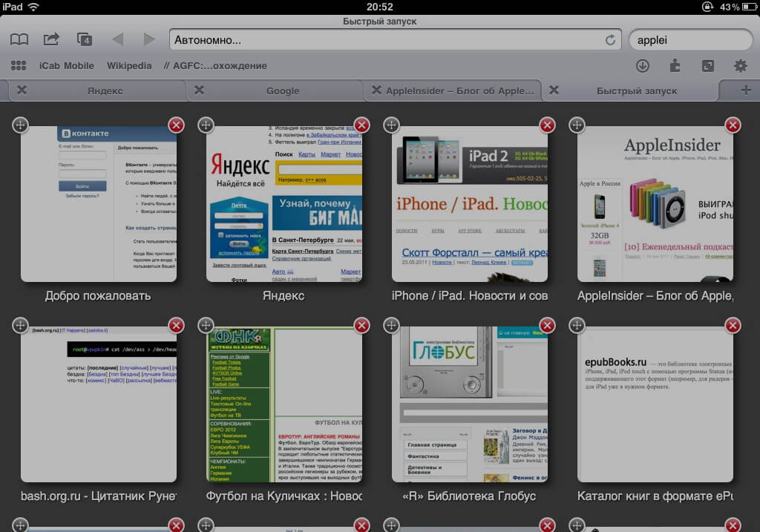The height and width of the screenshot is (532, 760).
Task: Open the AGFC bookmark
Action: [215, 65]
